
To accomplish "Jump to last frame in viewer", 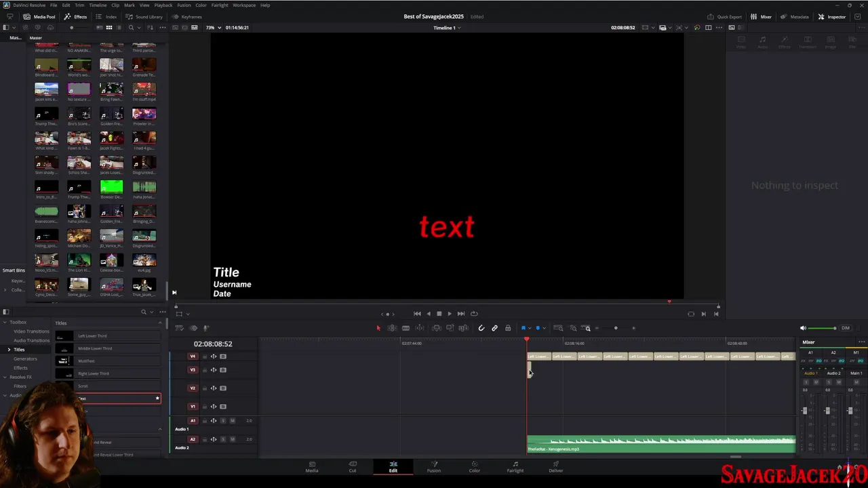I will 461,314.
